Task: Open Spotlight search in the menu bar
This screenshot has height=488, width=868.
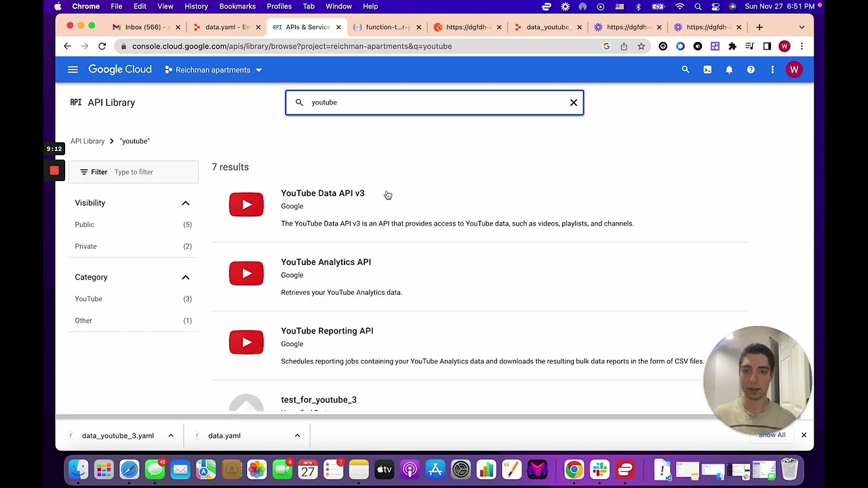Action: coord(698,6)
